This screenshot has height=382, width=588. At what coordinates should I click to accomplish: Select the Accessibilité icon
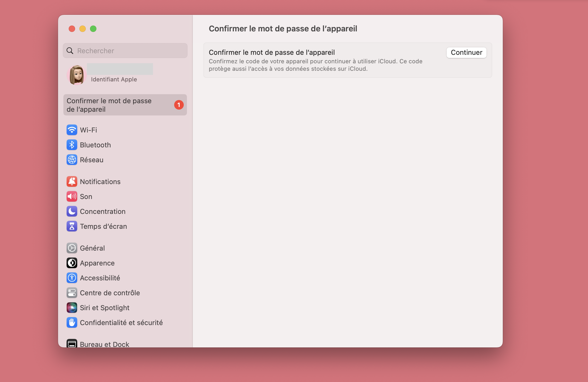(72, 278)
